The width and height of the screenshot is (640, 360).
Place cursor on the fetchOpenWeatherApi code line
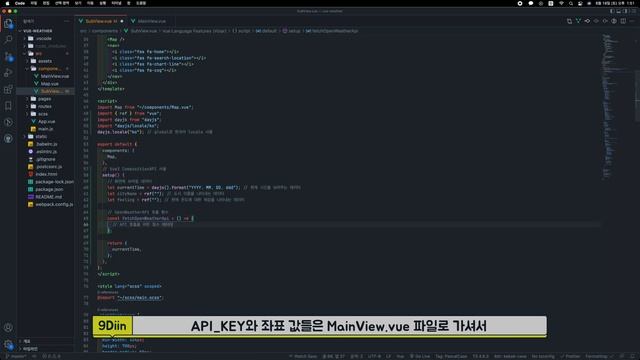click(150, 218)
